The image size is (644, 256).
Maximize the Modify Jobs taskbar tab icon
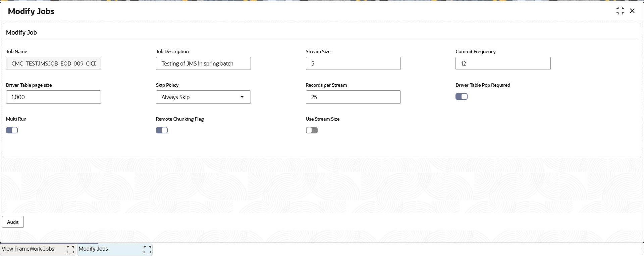pos(148,249)
